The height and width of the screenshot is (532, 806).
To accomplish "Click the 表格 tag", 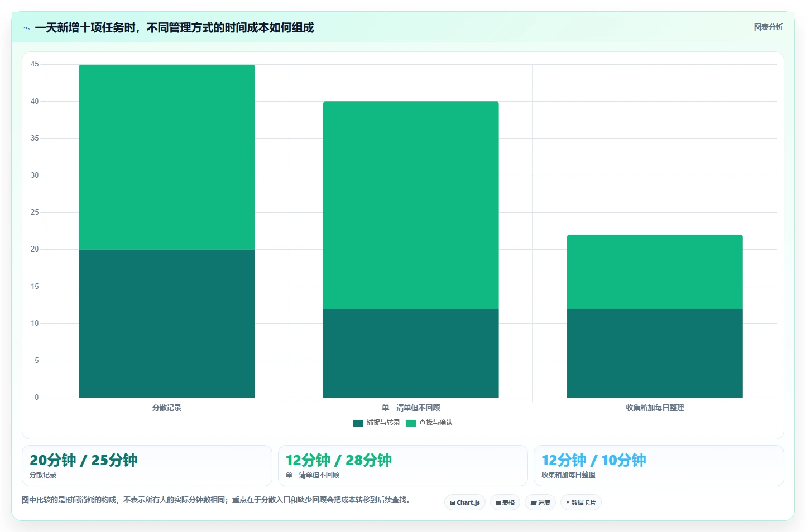I will (x=505, y=502).
